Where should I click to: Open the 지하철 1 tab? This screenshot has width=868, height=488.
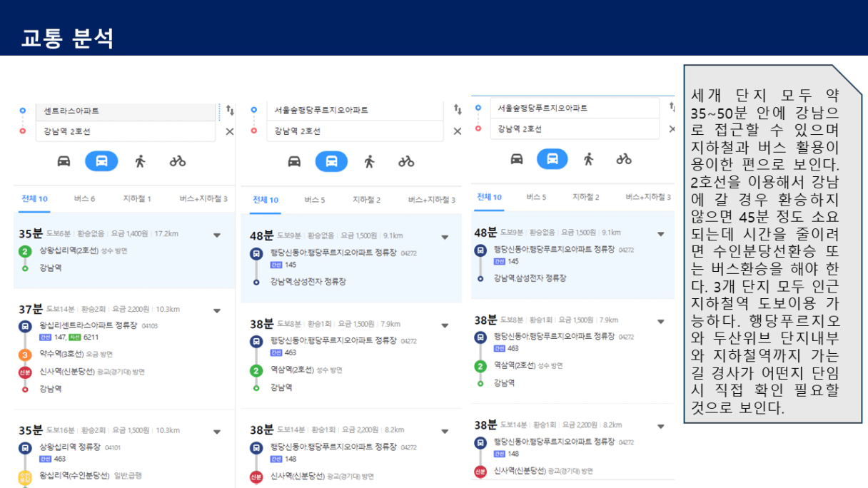pyautogui.click(x=137, y=199)
